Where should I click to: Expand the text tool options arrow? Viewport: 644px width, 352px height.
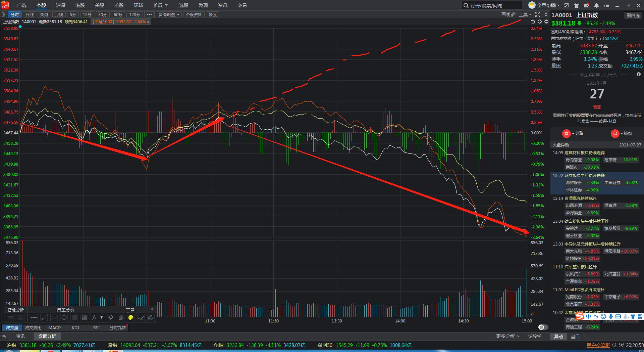coord(102,317)
